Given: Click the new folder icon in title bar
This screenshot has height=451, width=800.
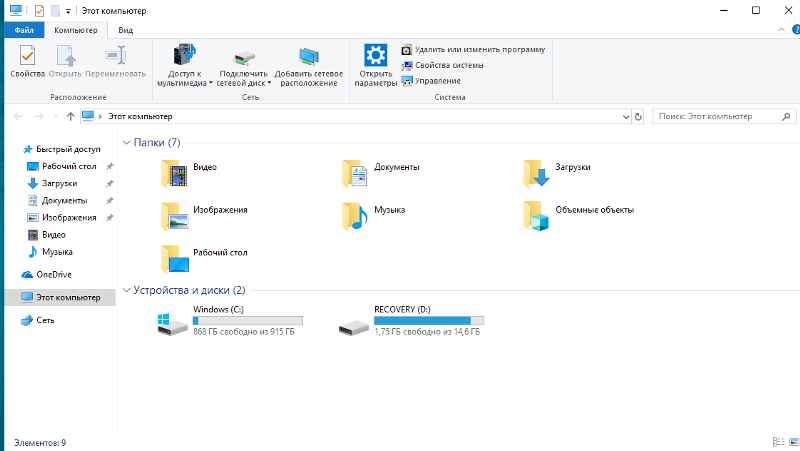Looking at the screenshot, I should pos(55,11).
